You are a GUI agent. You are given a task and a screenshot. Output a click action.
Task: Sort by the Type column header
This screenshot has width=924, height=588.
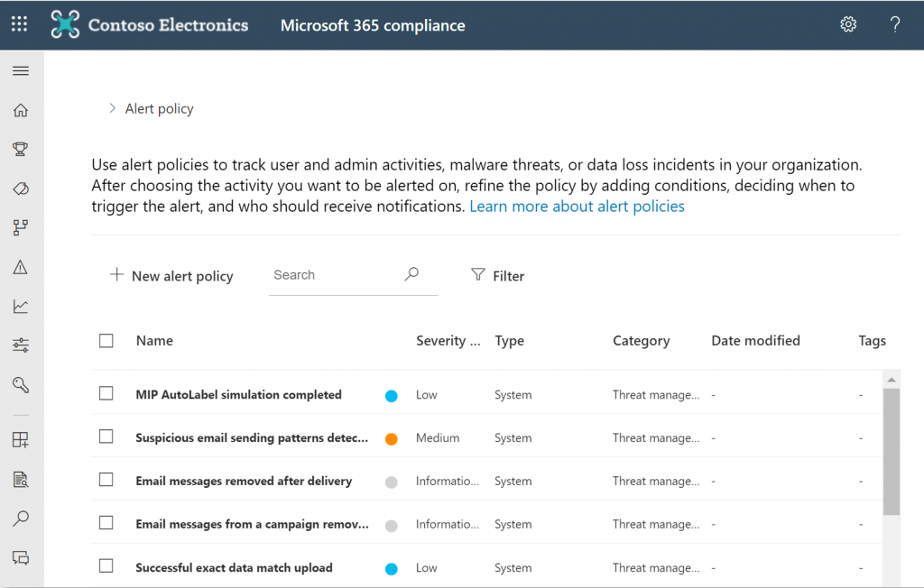pos(509,341)
